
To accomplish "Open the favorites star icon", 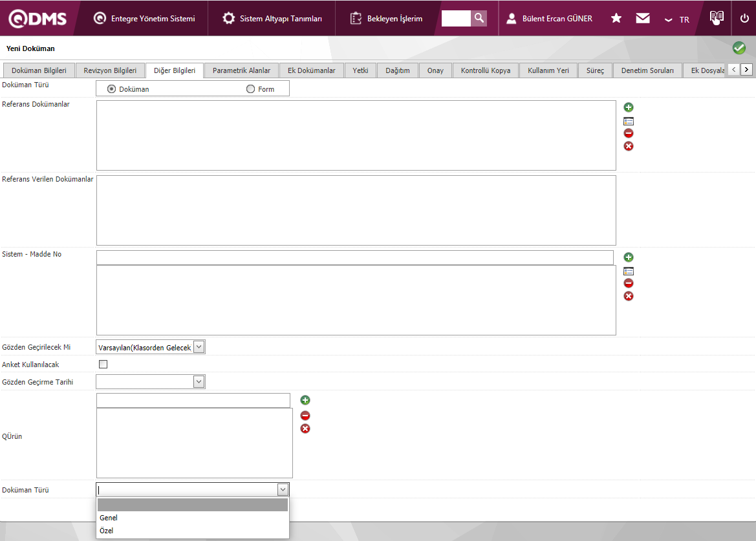I will (616, 18).
